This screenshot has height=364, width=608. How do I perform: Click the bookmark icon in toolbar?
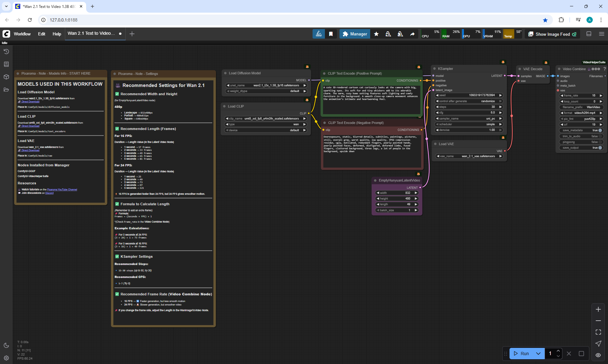[x=331, y=34]
